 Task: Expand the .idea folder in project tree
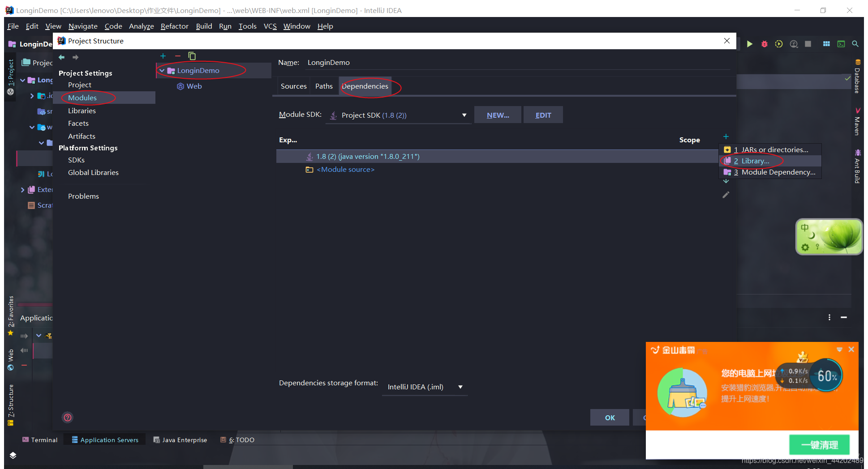32,96
